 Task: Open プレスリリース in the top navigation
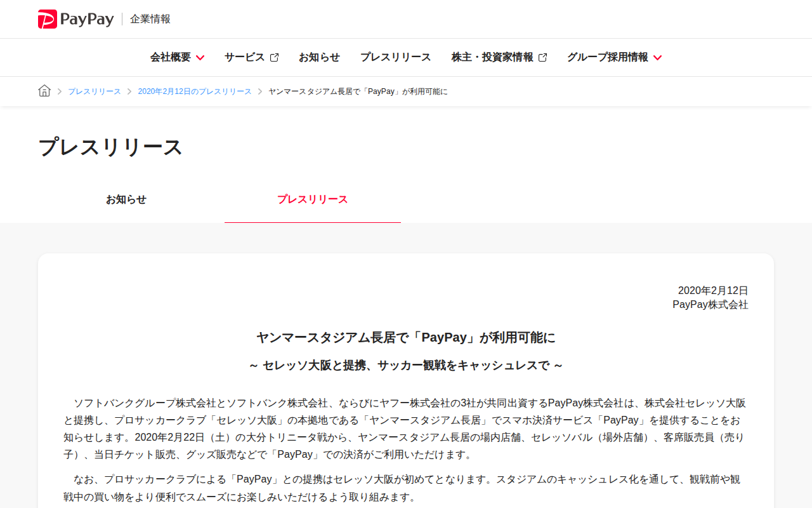click(x=396, y=57)
